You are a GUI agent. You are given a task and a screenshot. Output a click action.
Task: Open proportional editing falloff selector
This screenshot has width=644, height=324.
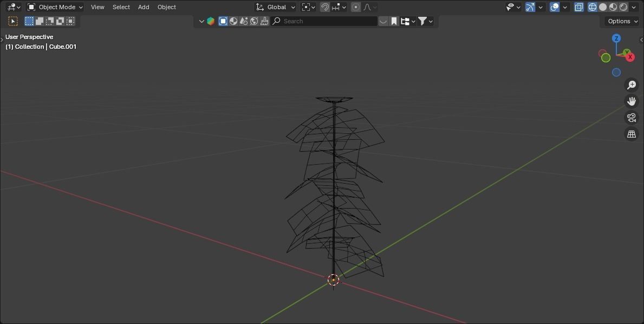pos(369,7)
